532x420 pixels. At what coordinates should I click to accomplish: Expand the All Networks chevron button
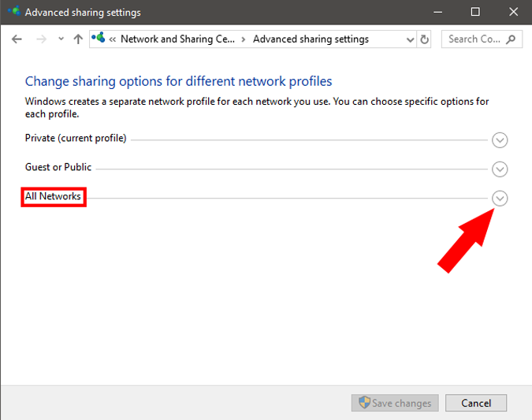click(500, 199)
